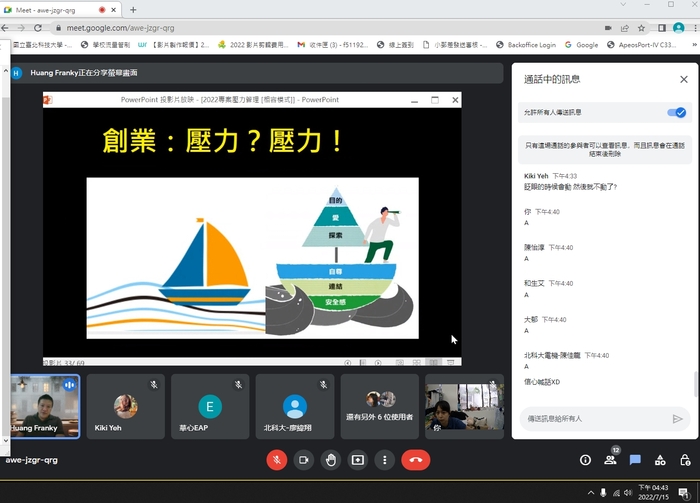Raise hand in the meeting
The height and width of the screenshot is (503, 700).
(331, 460)
